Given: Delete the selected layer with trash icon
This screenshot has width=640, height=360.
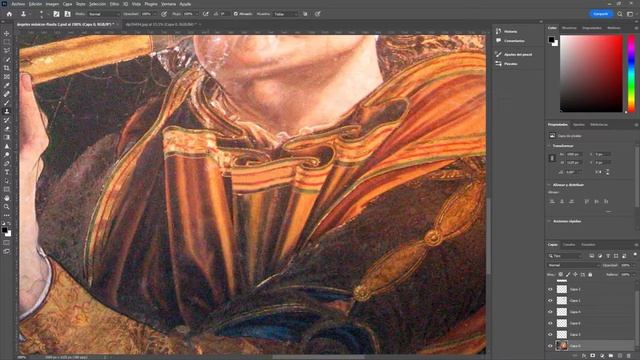Looking at the screenshot, I should coord(629,356).
